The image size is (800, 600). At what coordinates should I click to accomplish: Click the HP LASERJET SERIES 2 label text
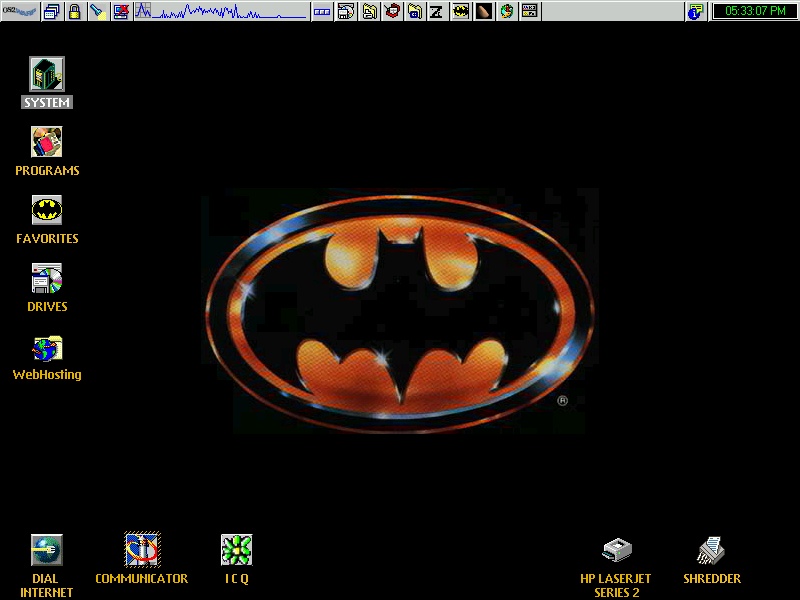click(616, 585)
